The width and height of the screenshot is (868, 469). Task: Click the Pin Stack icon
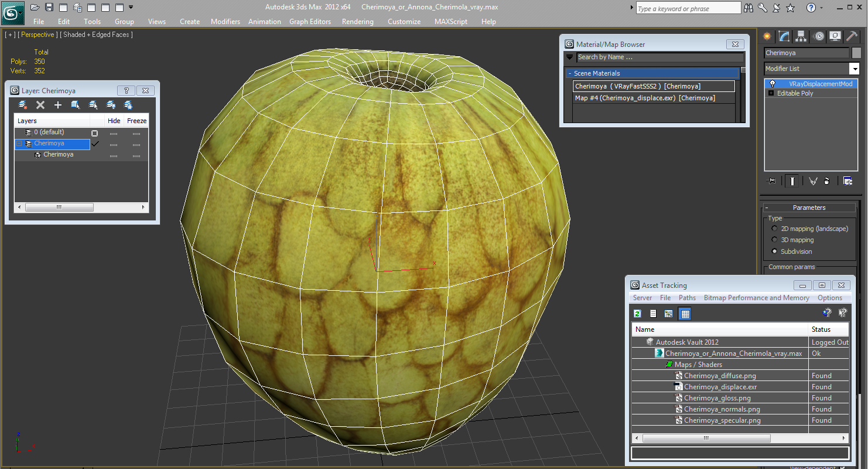[771, 181]
